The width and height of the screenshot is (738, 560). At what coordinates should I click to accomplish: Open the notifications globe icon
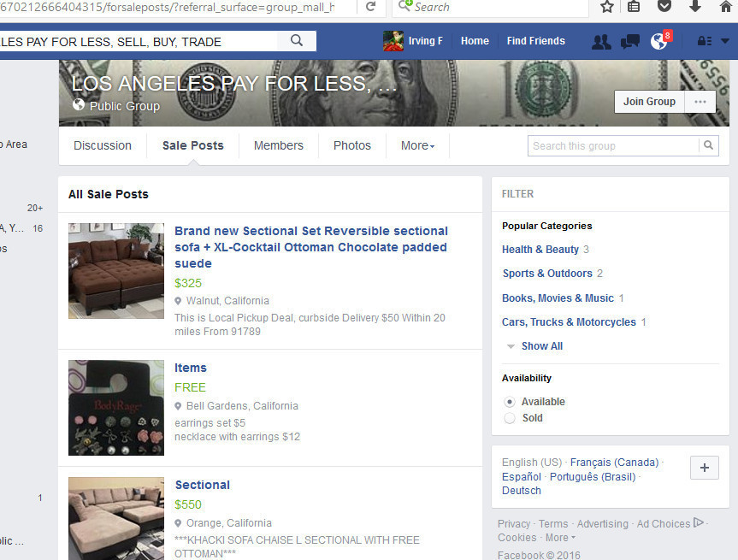[x=659, y=41]
